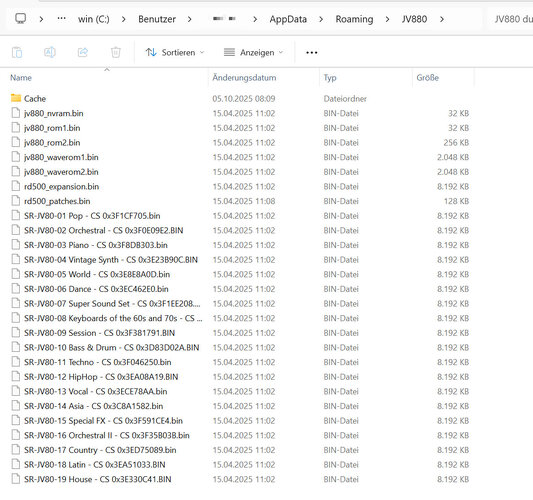
Task: Select the SR-JV80-09 Session file icon
Action: pyautogui.click(x=16, y=332)
